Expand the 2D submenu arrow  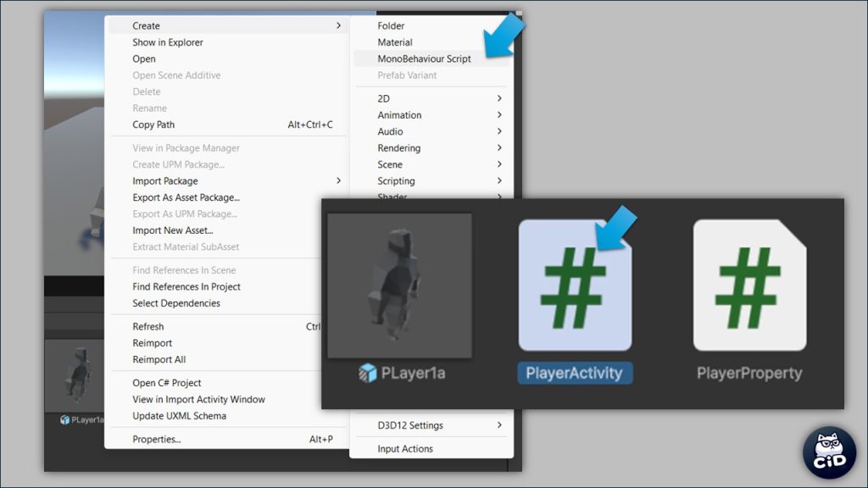click(499, 98)
